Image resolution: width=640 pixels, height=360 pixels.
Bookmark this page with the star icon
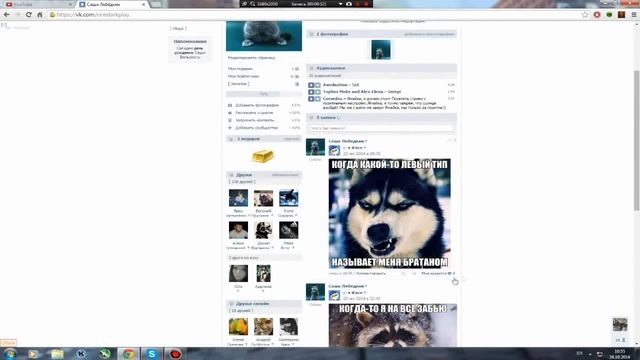click(x=585, y=15)
